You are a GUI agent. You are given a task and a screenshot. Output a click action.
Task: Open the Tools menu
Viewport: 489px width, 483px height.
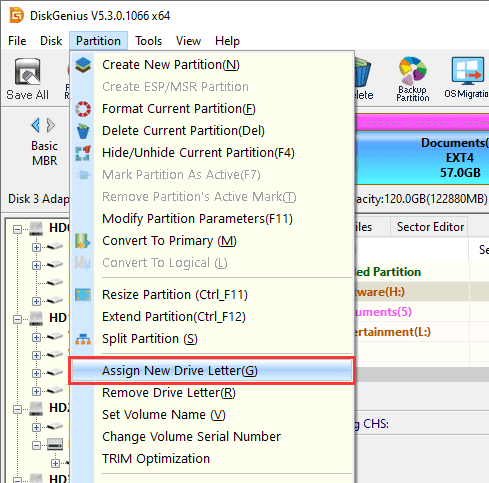(x=148, y=41)
